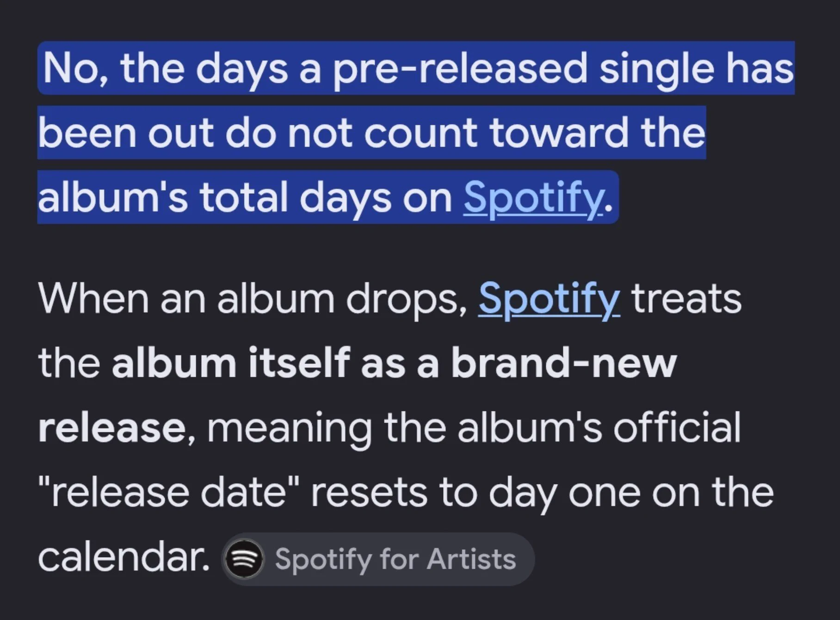840x620 pixels.
Task: Open the Spotify for Artists source chip
Action: pos(378,559)
